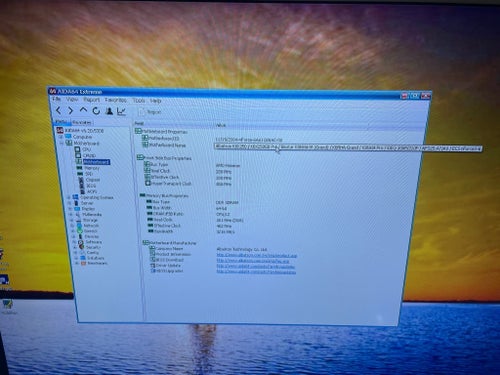Go back with the toolbar Back arrow

59,110
